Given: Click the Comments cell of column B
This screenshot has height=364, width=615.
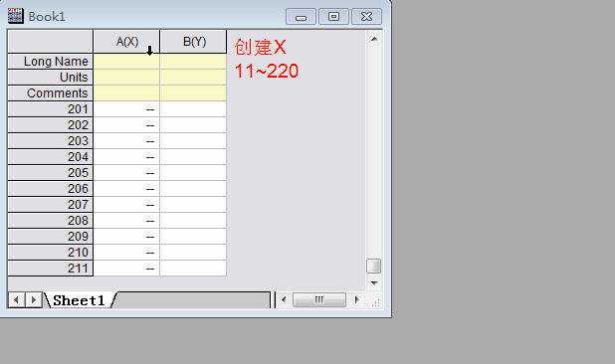Looking at the screenshot, I should (x=193, y=93).
